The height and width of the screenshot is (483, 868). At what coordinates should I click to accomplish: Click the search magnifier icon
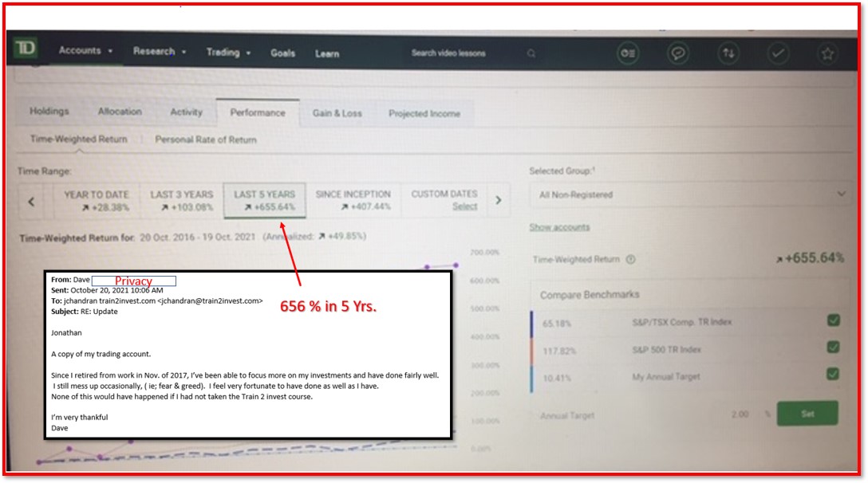point(531,53)
